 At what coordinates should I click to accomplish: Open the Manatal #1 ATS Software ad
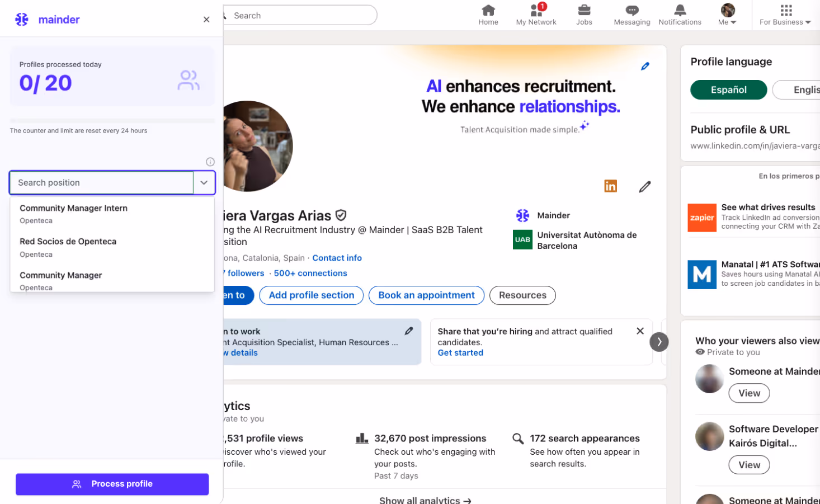[x=770, y=264]
